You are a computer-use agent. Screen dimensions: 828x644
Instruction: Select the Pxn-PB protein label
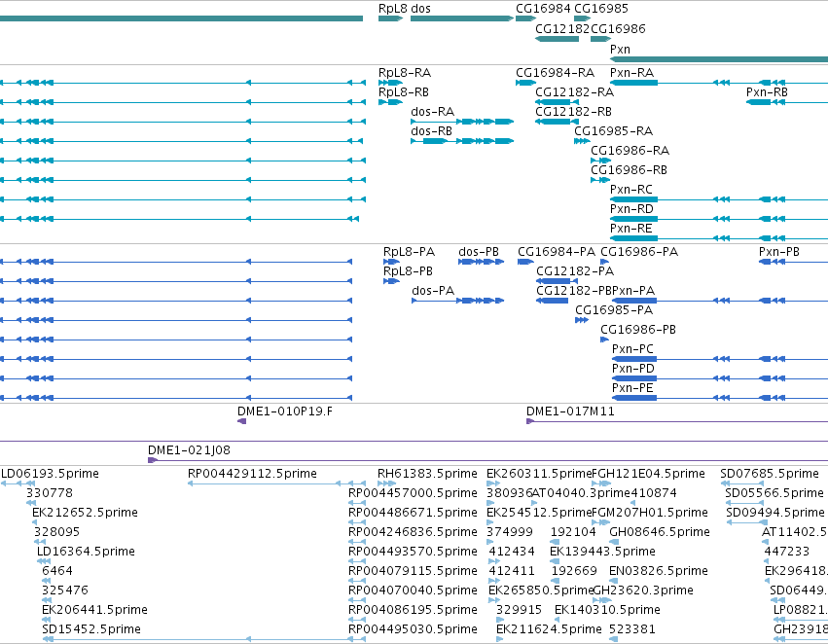(x=779, y=252)
